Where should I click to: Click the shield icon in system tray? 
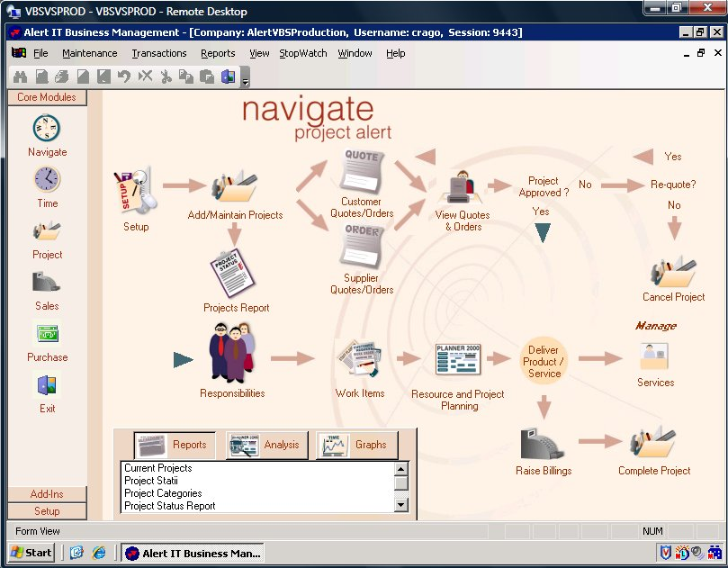coord(665,553)
